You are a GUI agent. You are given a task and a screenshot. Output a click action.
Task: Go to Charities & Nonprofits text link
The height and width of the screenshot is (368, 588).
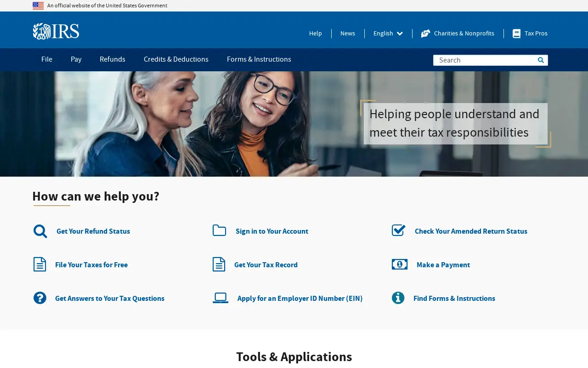coord(464,34)
